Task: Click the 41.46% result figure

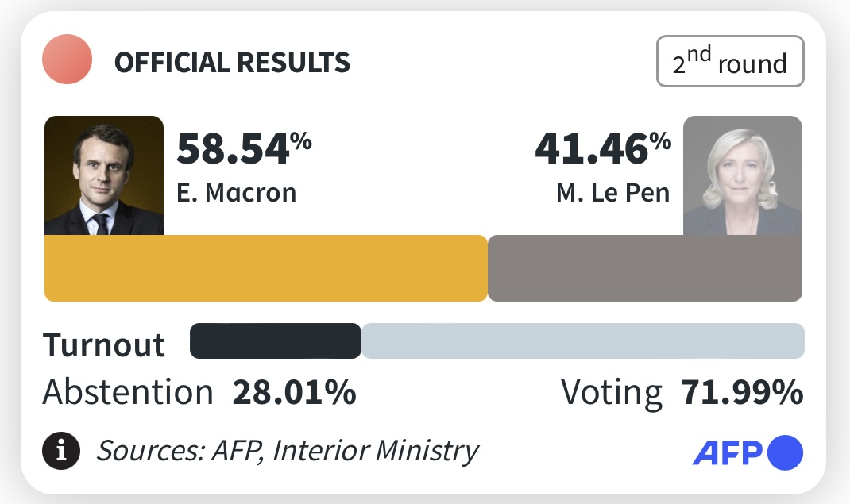Action: click(602, 150)
